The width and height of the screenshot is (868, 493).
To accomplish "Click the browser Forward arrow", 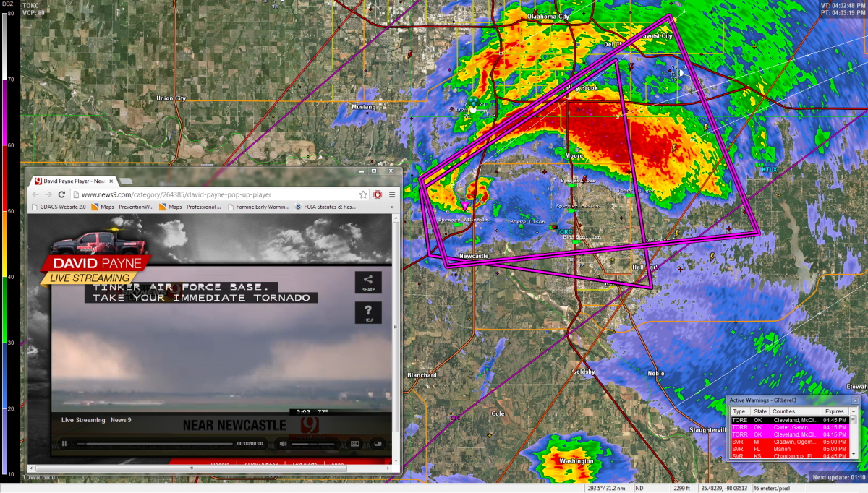I will coord(49,194).
